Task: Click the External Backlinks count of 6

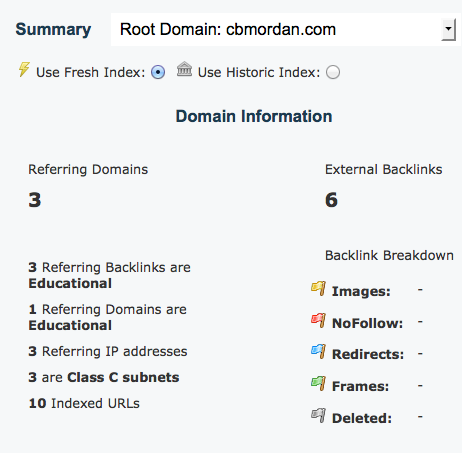Action: (x=331, y=200)
